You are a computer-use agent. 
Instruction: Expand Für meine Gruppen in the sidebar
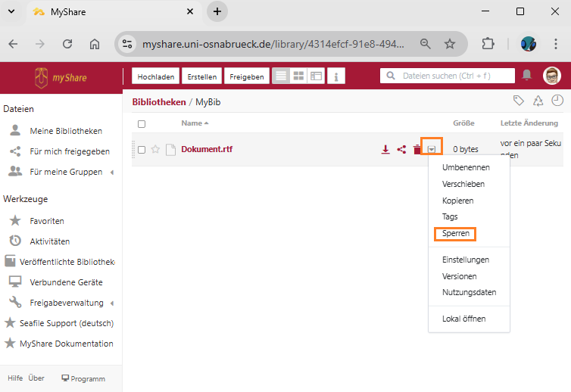coord(112,173)
